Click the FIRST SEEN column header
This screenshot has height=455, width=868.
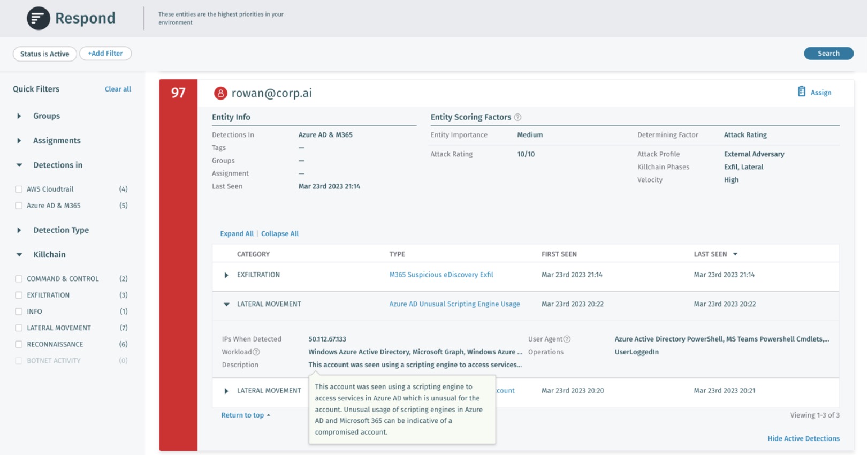pos(559,254)
